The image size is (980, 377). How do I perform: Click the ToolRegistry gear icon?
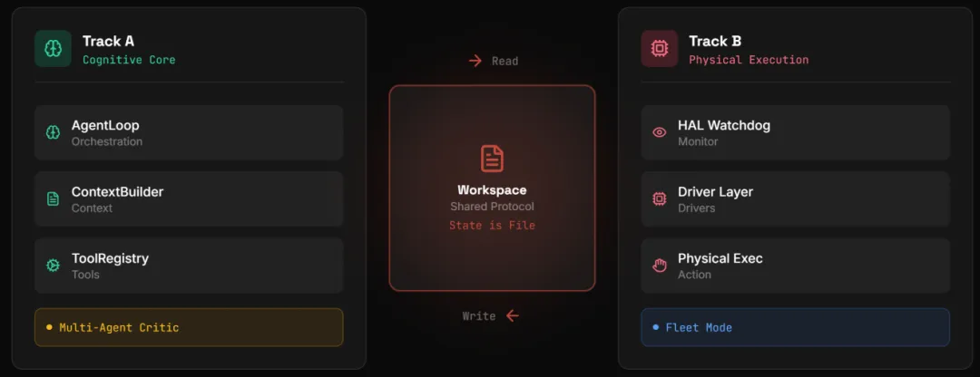coord(53,266)
